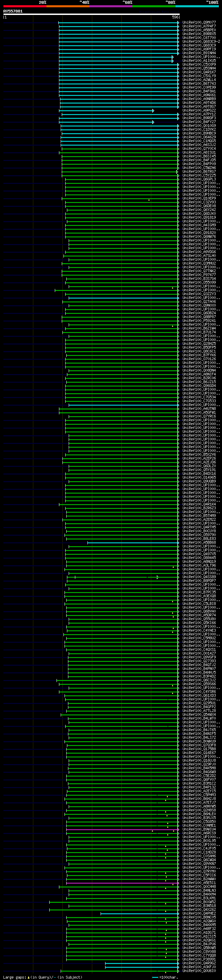Viewport: 222px width, 980px height.
Task: Open the UniRef100_A1IKU5 entry
Action: click(199, 60)
